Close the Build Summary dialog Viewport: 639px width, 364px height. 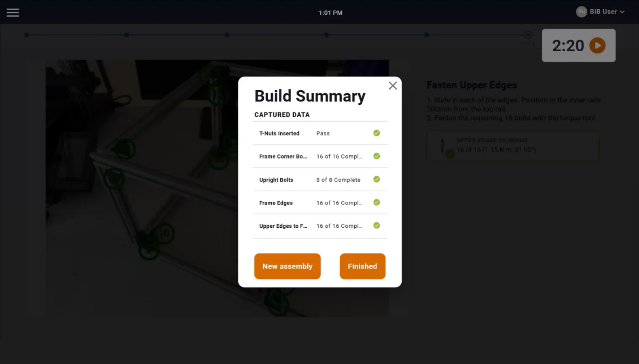click(x=393, y=86)
